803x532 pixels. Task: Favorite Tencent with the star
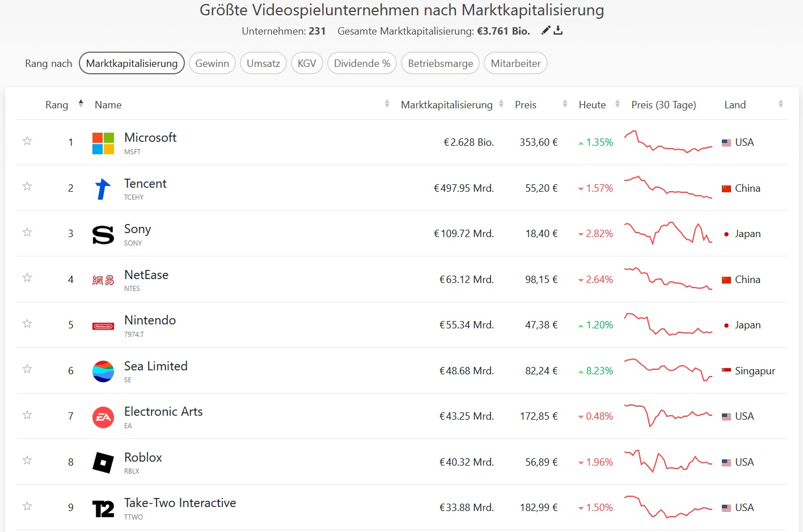[27, 186]
